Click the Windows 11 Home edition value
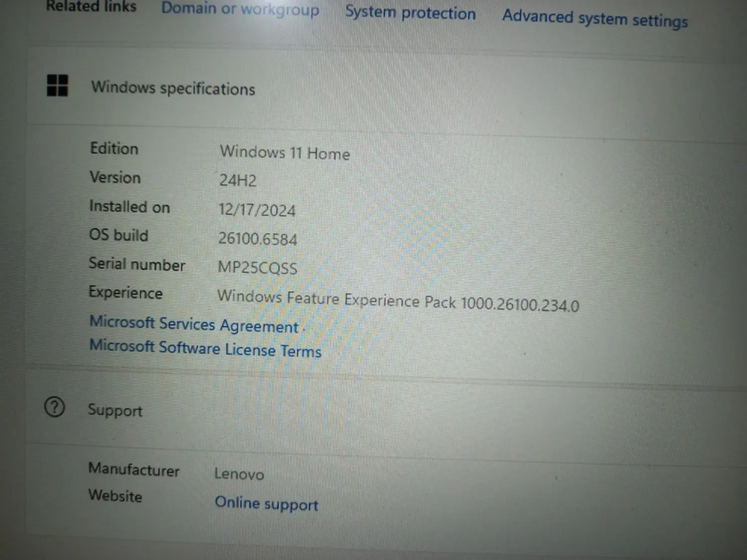Image resolution: width=747 pixels, height=560 pixels. coord(285,152)
